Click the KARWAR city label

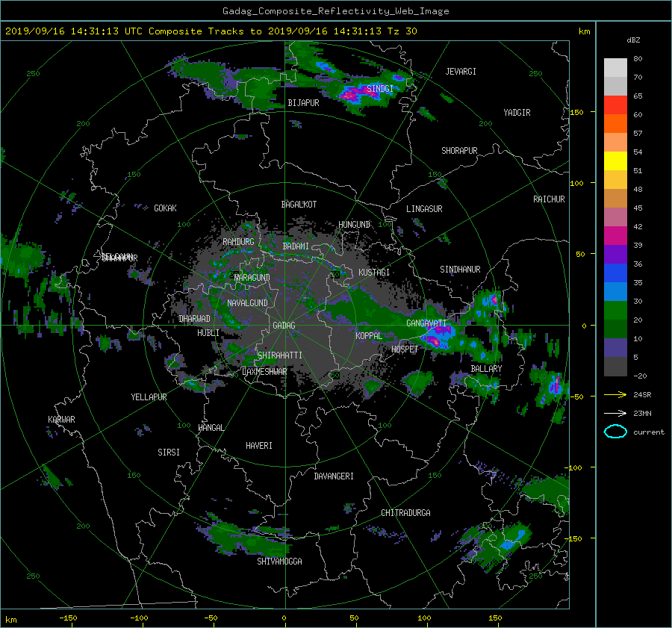(x=61, y=419)
